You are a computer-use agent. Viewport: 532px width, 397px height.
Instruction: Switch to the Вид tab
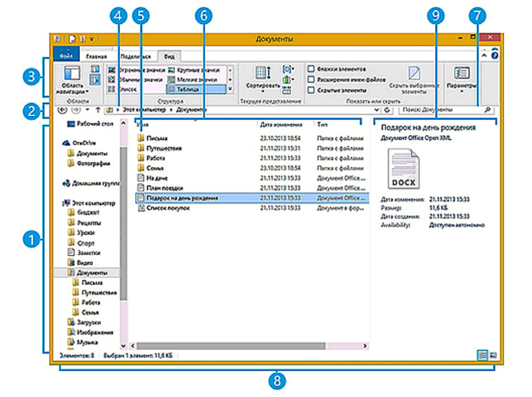click(x=169, y=56)
